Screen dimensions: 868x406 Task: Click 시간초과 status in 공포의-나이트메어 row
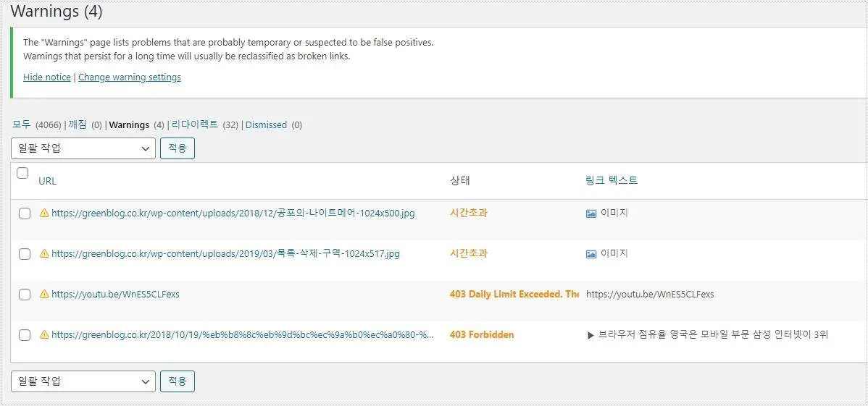coord(468,213)
